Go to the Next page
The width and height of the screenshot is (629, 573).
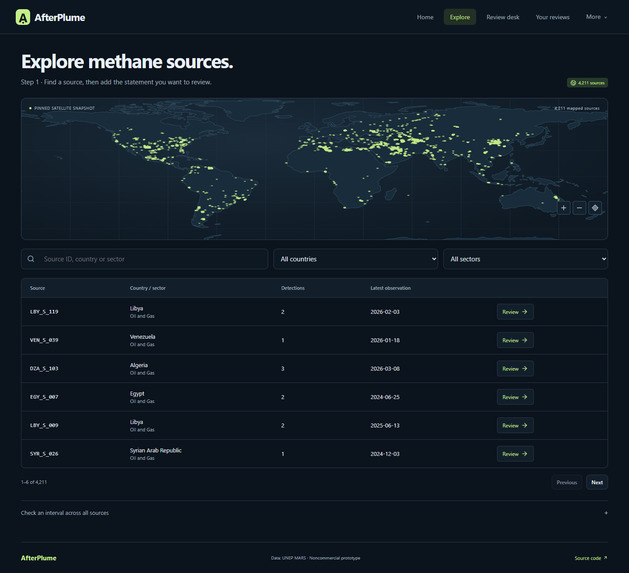click(597, 482)
